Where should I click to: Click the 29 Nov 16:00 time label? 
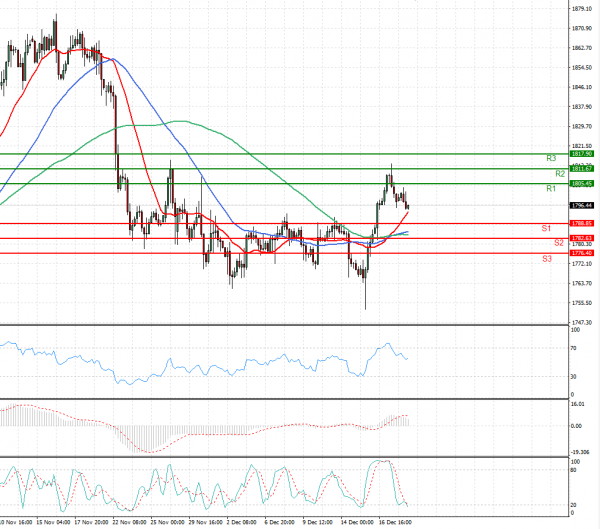(x=205, y=522)
